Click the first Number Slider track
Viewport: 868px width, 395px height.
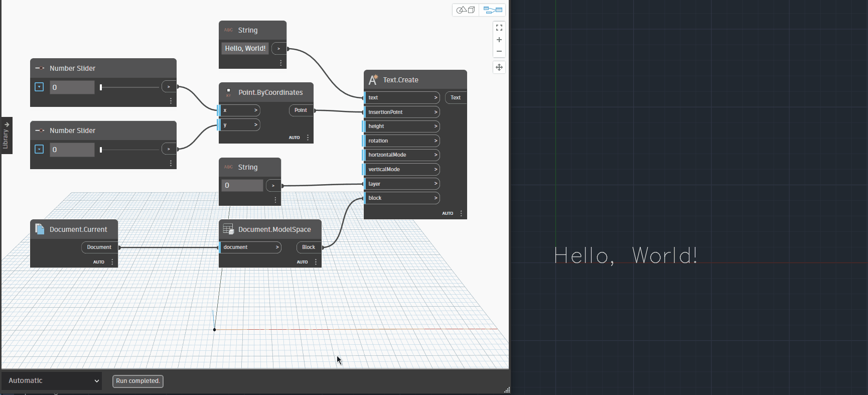[129, 87]
